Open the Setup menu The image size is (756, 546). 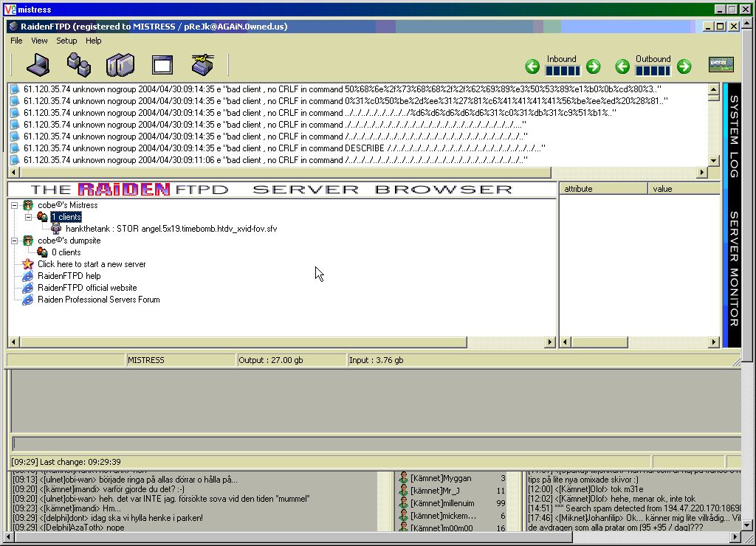[66, 41]
